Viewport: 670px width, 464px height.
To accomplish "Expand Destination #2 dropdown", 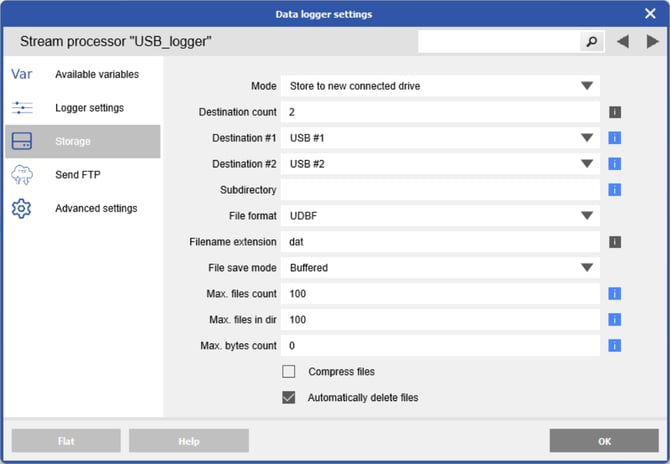I will pyautogui.click(x=587, y=164).
